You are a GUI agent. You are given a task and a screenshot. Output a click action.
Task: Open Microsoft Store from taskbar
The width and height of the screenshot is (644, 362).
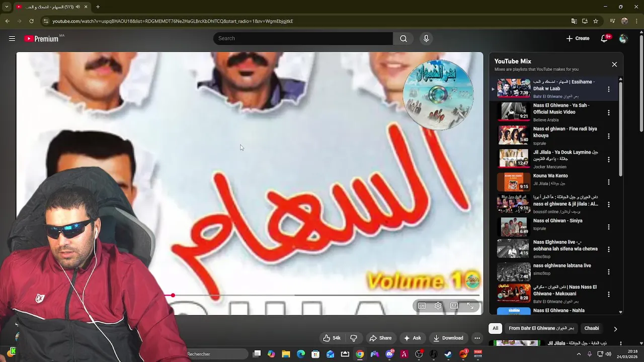pos(315,354)
